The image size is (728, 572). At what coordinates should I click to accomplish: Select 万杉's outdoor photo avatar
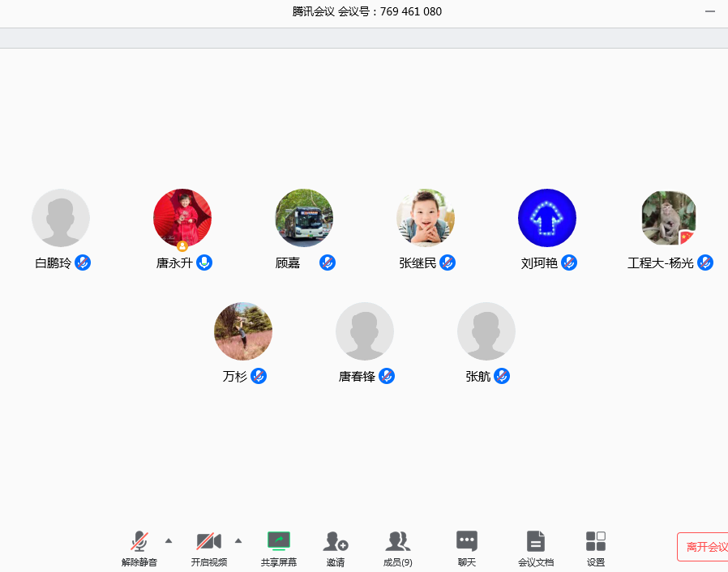(243, 331)
